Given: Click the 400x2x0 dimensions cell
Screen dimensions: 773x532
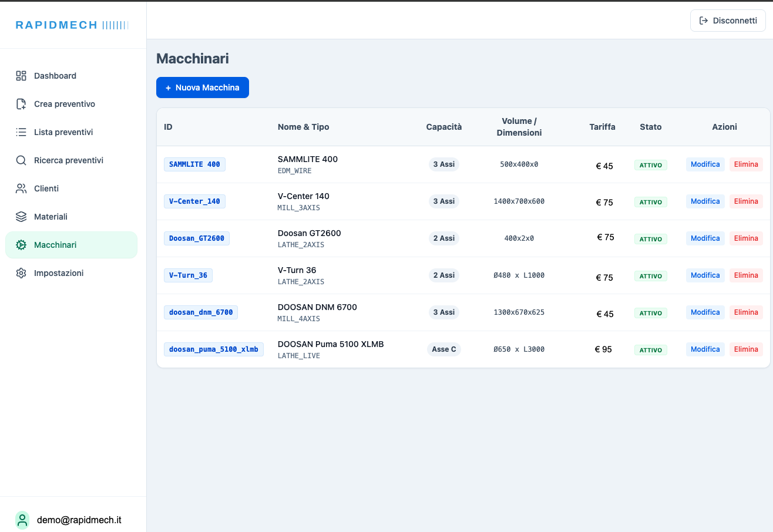Looking at the screenshot, I should 519,238.
